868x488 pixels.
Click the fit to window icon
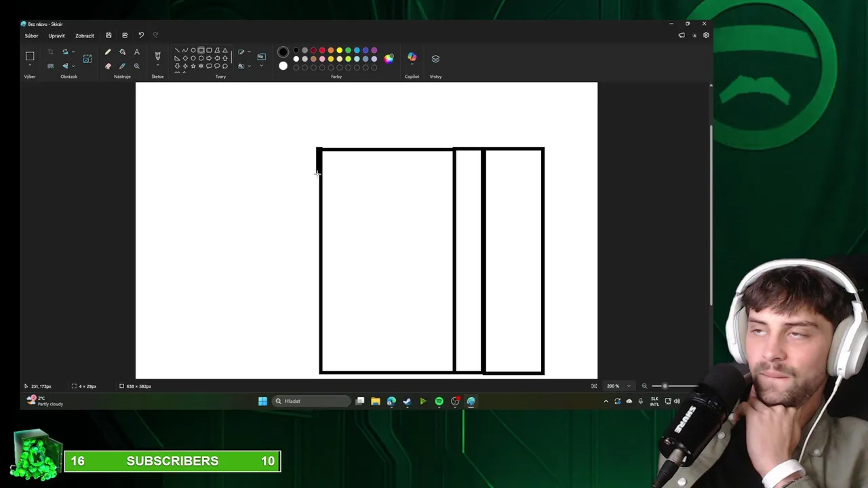click(594, 386)
